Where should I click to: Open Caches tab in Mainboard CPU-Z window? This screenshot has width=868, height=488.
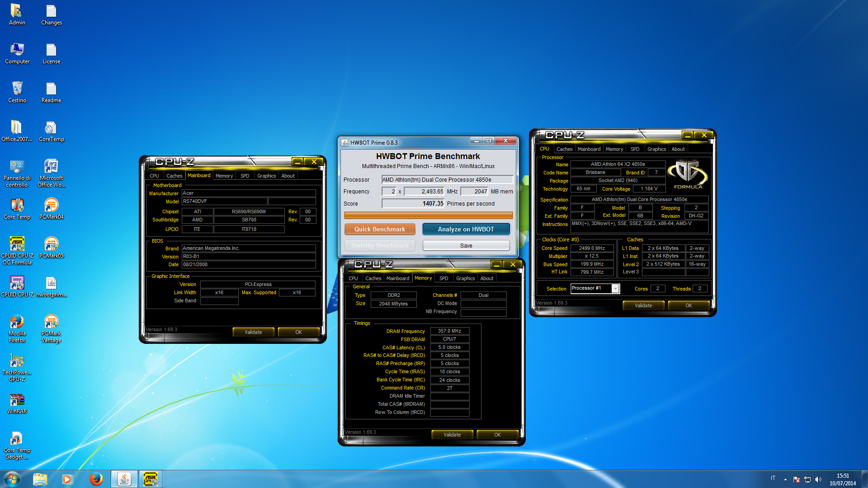174,176
